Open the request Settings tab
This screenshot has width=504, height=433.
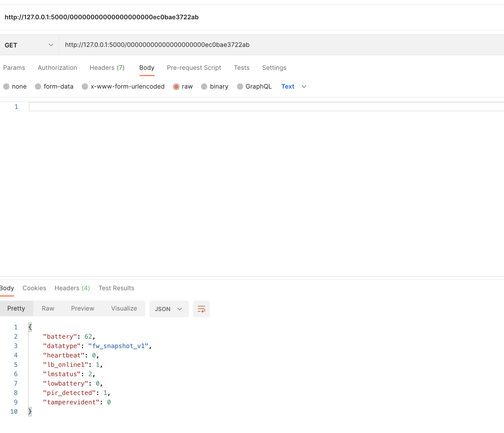[274, 68]
